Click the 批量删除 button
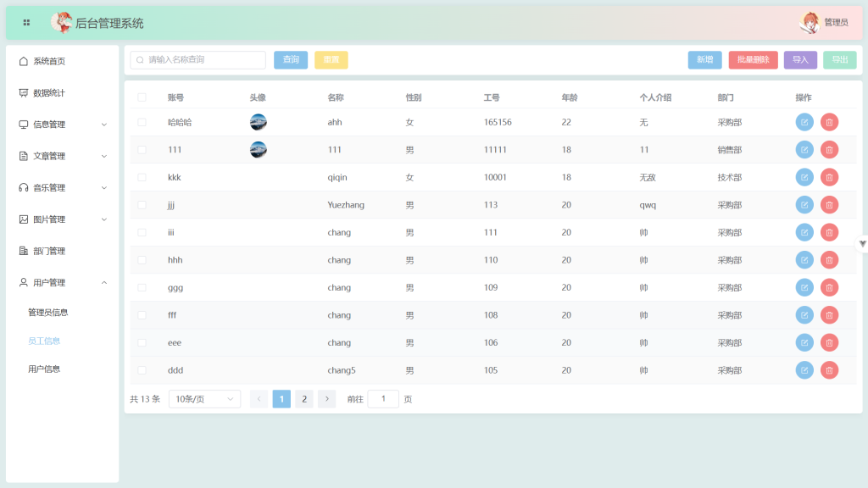Viewport: 868px width, 488px height. (x=753, y=60)
